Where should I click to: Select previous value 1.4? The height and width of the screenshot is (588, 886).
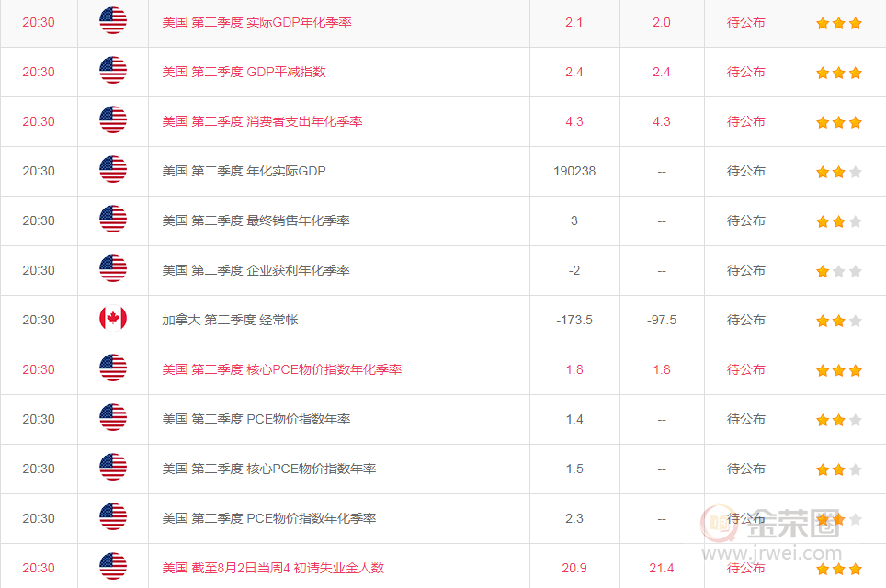(x=574, y=419)
